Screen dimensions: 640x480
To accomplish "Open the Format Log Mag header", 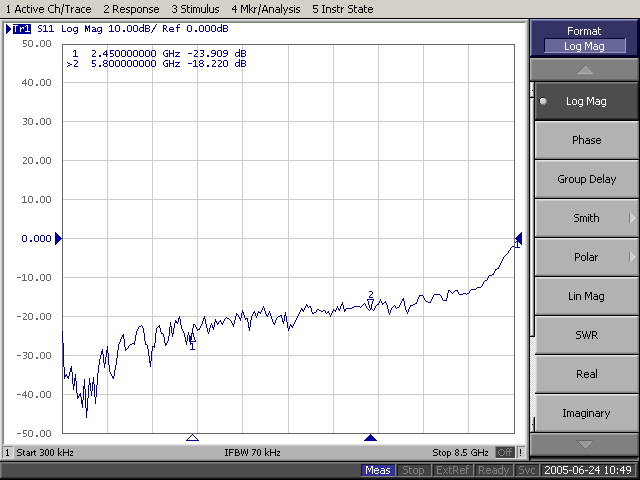I will (x=584, y=38).
